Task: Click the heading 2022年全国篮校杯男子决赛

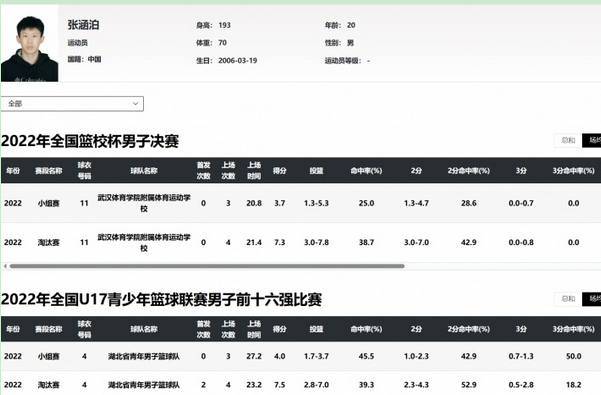Action: 90,141
